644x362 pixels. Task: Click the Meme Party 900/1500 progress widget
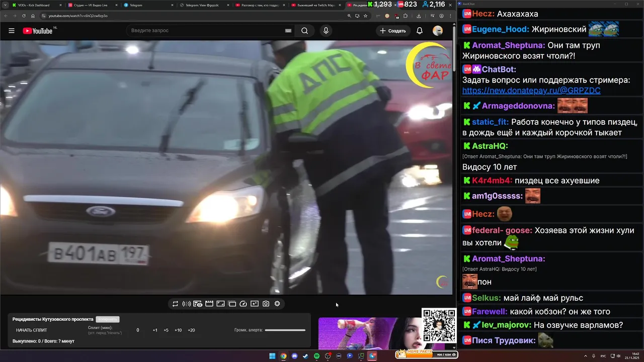pyautogui.click(x=427, y=354)
